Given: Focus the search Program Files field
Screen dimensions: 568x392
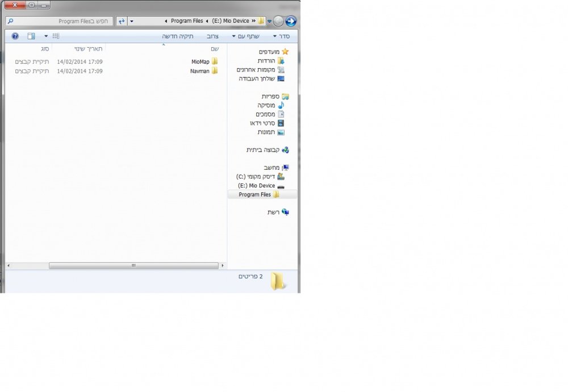Looking at the screenshot, I should tap(60, 22).
